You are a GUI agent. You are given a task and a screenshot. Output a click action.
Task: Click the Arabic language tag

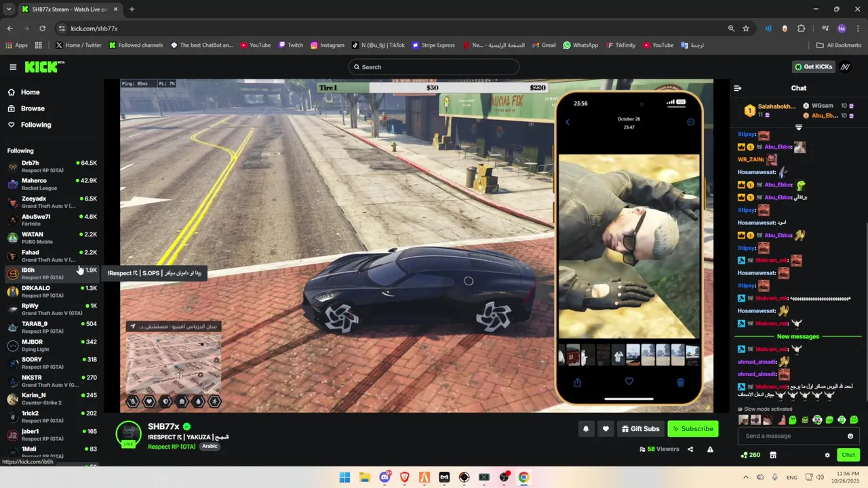tap(210, 446)
